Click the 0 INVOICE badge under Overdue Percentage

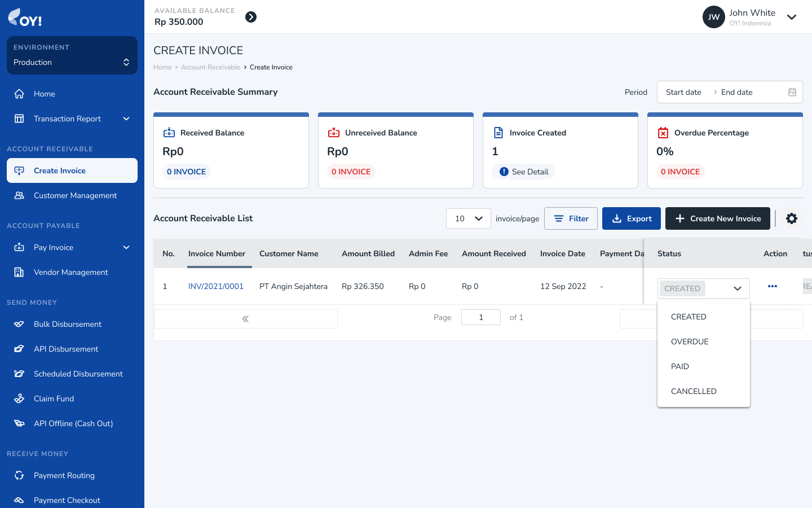click(680, 172)
